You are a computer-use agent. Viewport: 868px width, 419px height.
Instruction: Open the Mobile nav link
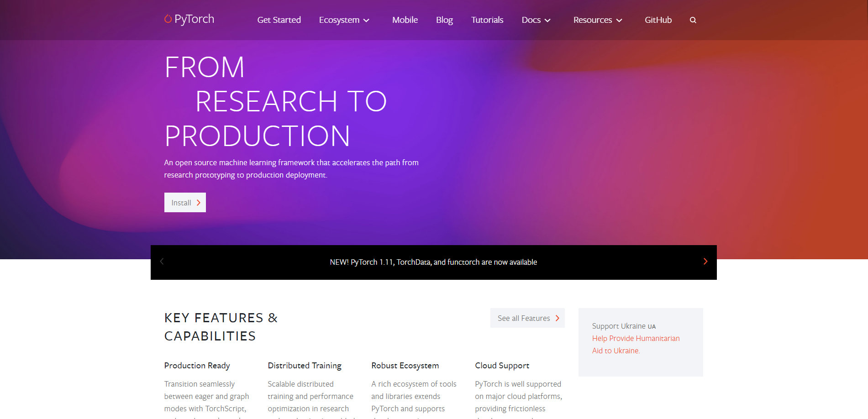point(405,20)
